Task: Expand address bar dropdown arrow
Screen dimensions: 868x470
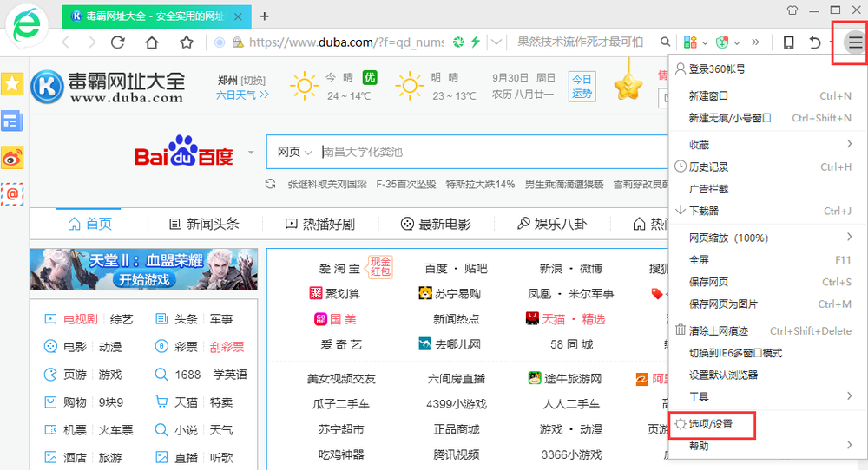Action: [496, 42]
